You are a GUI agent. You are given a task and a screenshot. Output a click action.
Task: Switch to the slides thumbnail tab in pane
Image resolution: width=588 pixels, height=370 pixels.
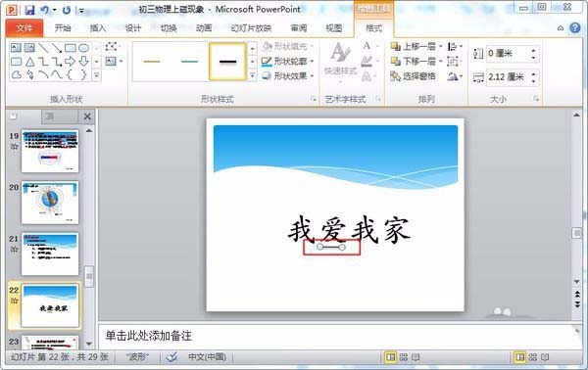(14, 116)
